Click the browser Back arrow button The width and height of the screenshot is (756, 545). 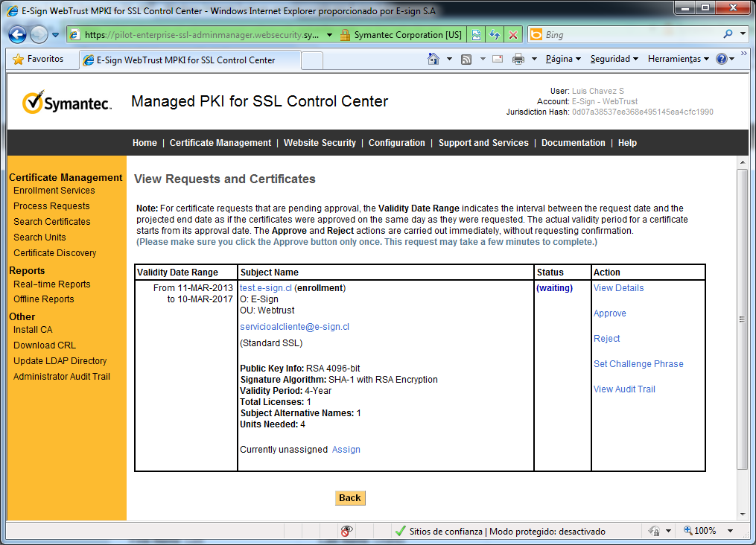[18, 35]
